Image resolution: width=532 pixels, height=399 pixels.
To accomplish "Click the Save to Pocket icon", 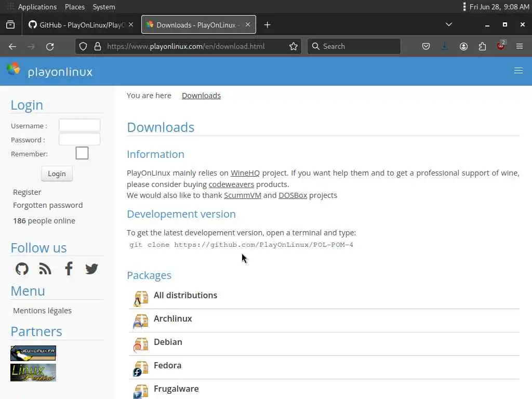I will pyautogui.click(x=426, y=46).
